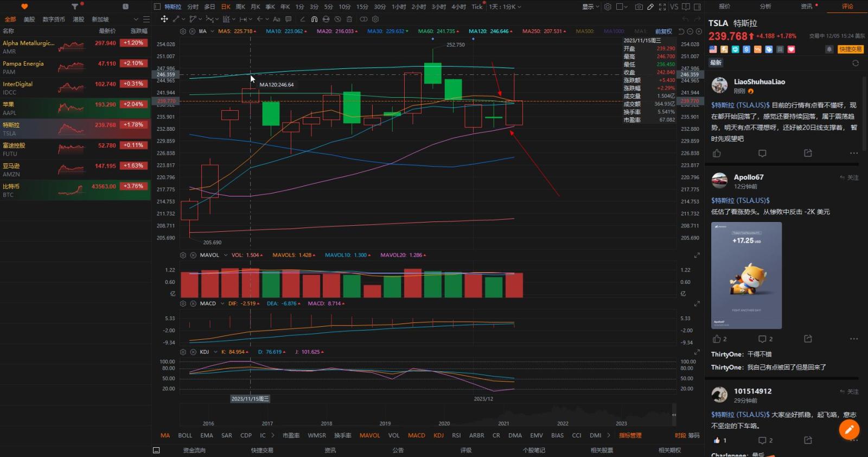Show more sub indicators chevron after DMI
Image resolution: width=868 pixels, height=457 pixels.
coord(609,435)
